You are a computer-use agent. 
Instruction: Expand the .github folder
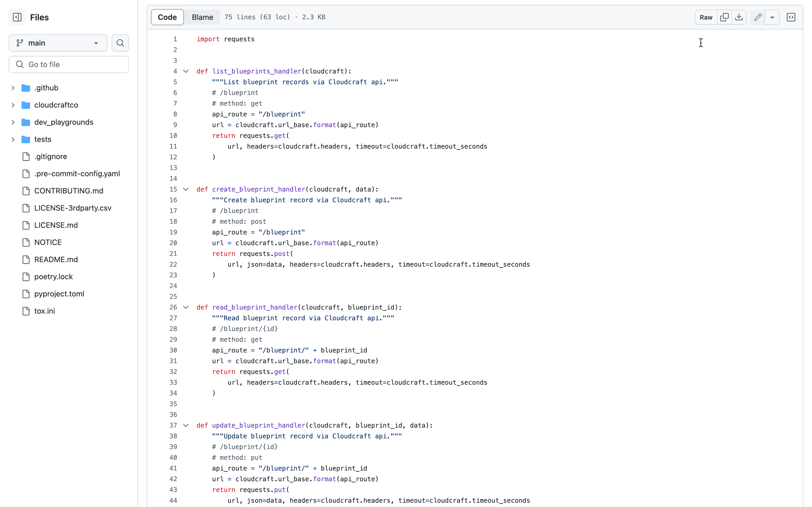click(13, 88)
